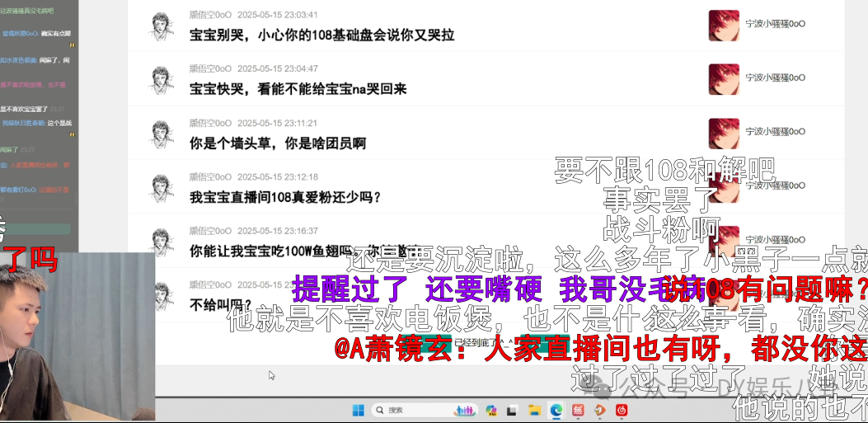
Task: Select message 我宝宝直播间108真爱粉还少吗?
Action: (285, 197)
